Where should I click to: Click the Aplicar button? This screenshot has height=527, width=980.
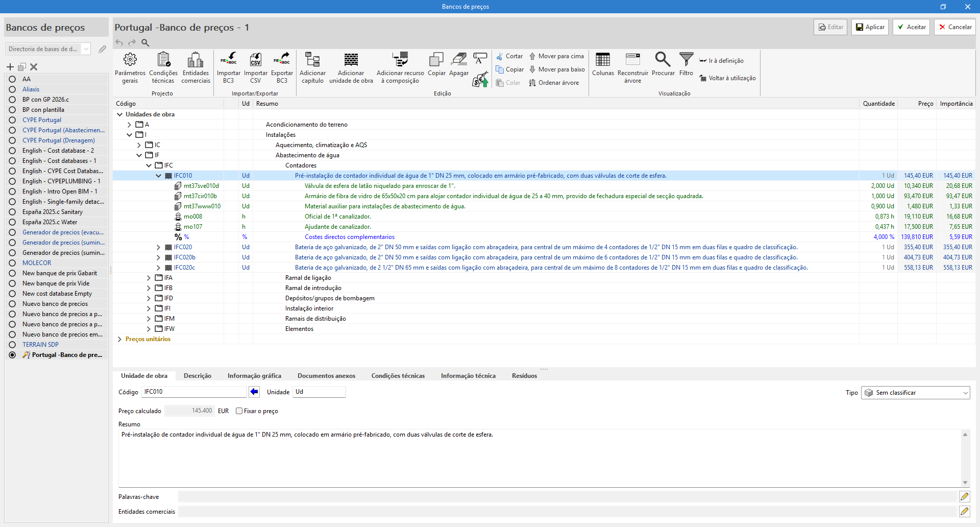870,27
